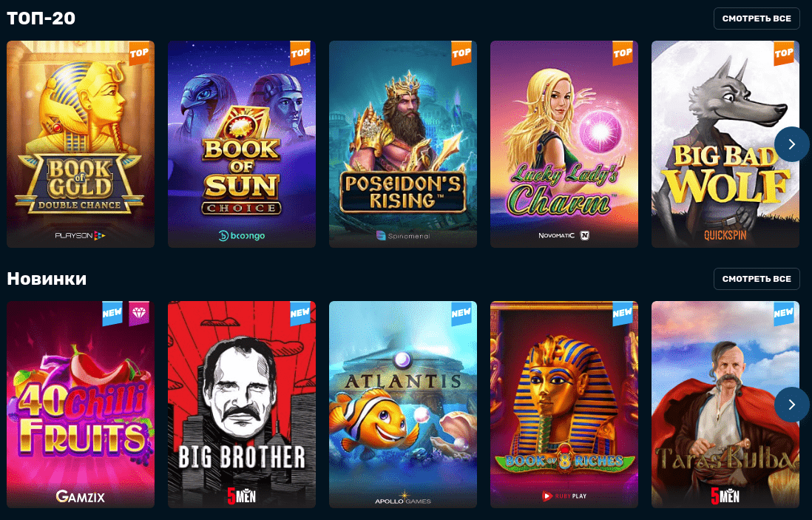
Task: Click the diamond badge on 40 Chilli Fruits
Action: point(139,314)
